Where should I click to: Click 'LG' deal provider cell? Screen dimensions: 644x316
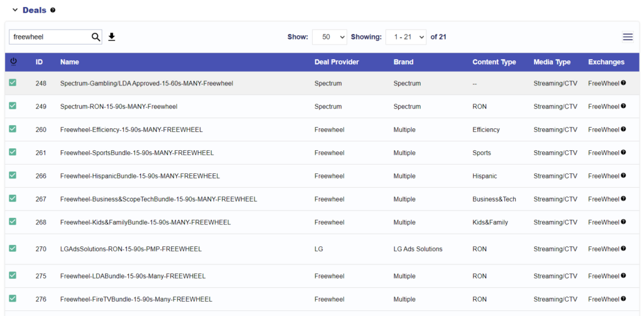click(x=318, y=249)
